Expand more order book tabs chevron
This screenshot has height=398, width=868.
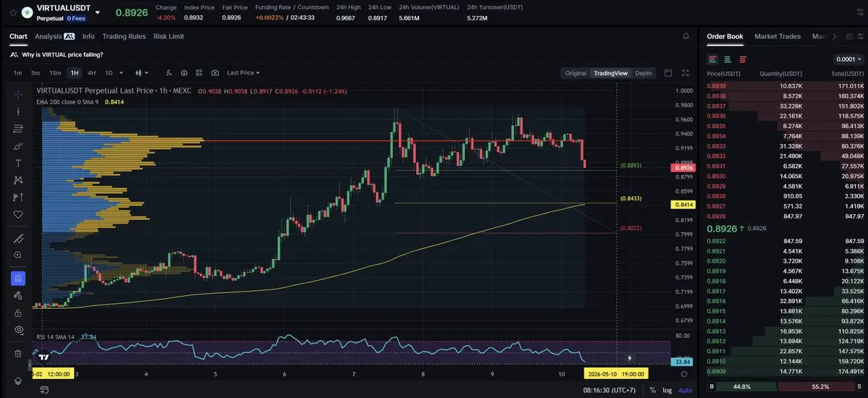pos(834,36)
